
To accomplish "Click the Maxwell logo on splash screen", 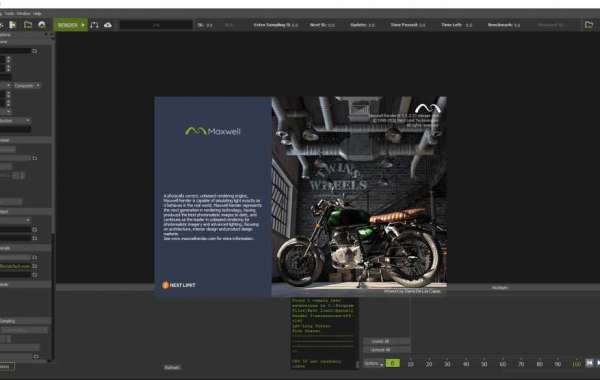I will (213, 131).
